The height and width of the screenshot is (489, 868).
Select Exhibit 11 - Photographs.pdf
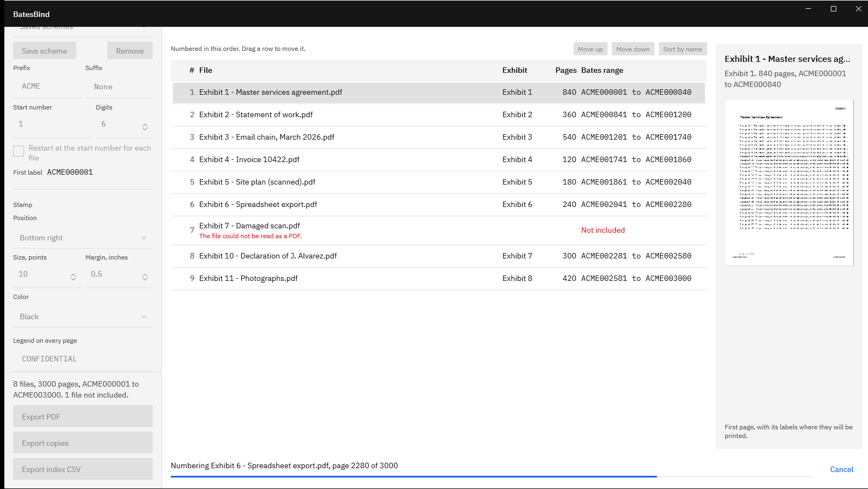pos(439,278)
